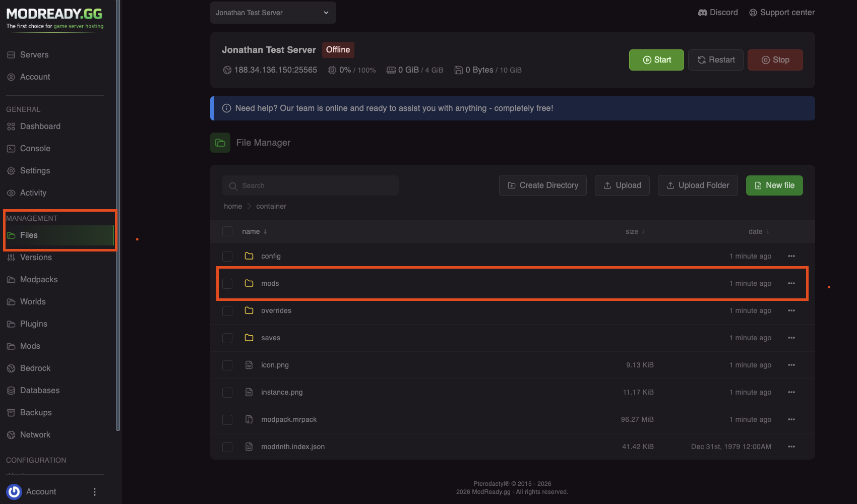The width and height of the screenshot is (857, 504).
Task: Open the actions menu for overrides folder
Action: (791, 310)
